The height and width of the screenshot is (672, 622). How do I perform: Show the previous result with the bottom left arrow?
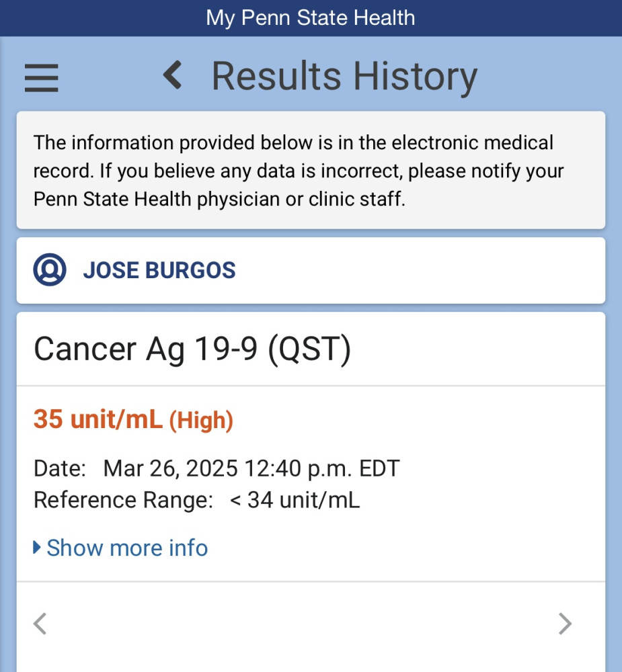pyautogui.click(x=40, y=624)
